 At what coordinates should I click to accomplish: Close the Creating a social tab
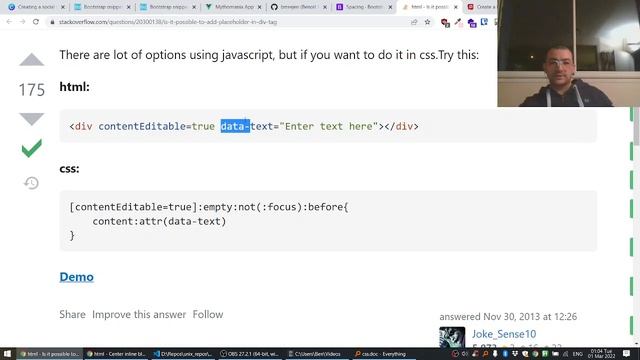coord(62,7)
